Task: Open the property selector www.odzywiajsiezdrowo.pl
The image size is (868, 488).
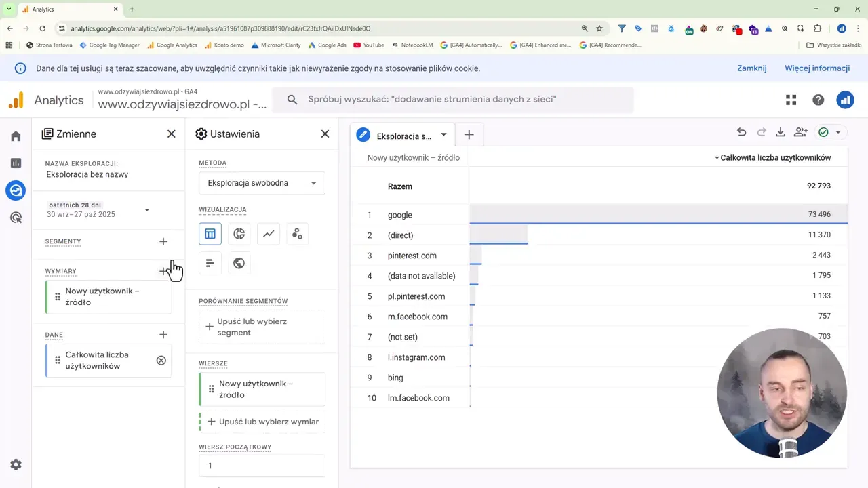Action: coord(183,100)
